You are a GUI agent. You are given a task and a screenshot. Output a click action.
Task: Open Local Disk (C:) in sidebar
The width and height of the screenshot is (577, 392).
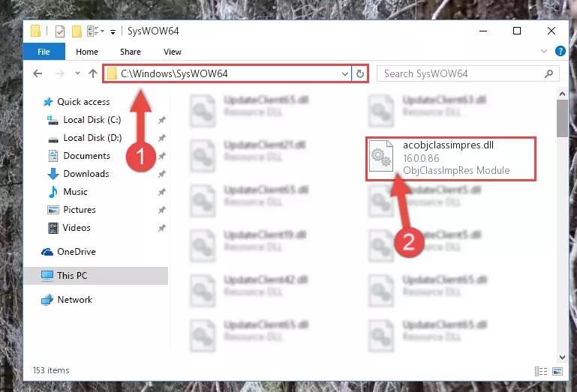pyautogui.click(x=92, y=119)
